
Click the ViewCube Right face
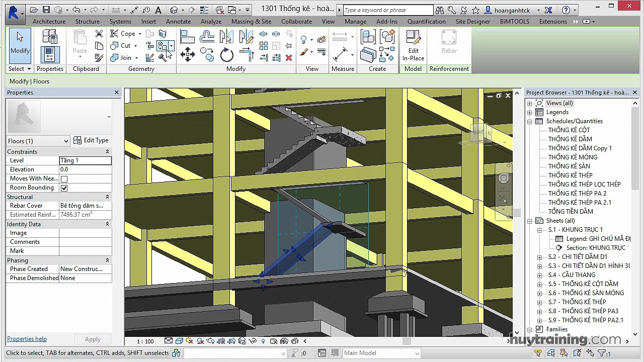point(478,132)
